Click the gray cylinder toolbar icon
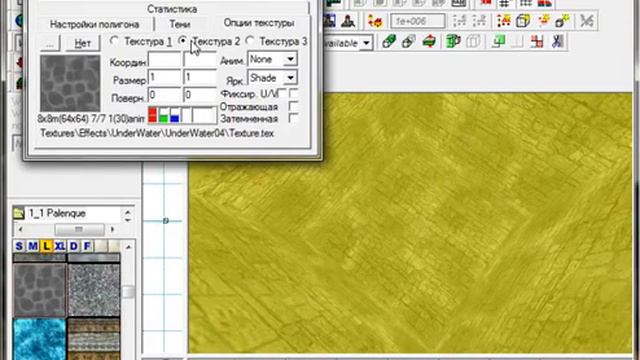The height and width of the screenshot is (360, 640). click(409, 42)
